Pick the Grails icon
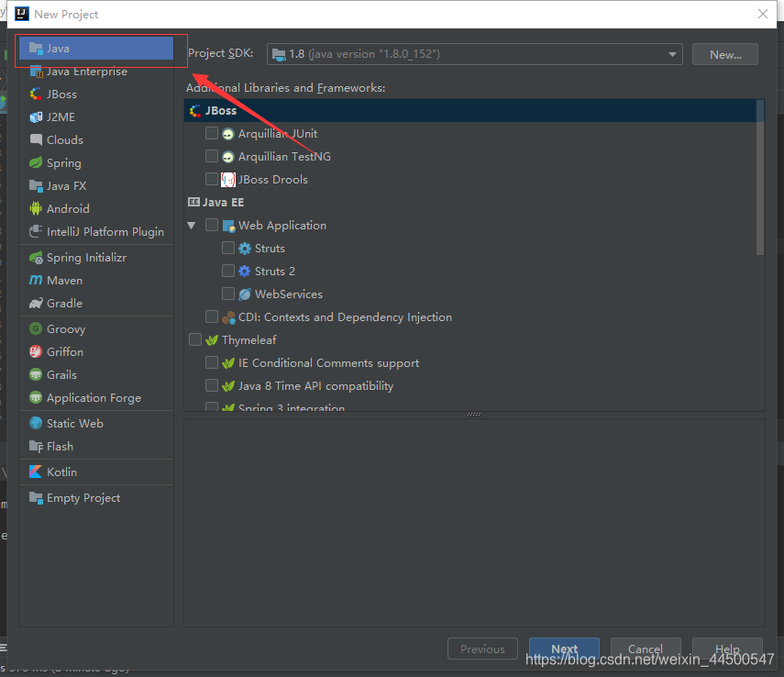 click(x=36, y=375)
